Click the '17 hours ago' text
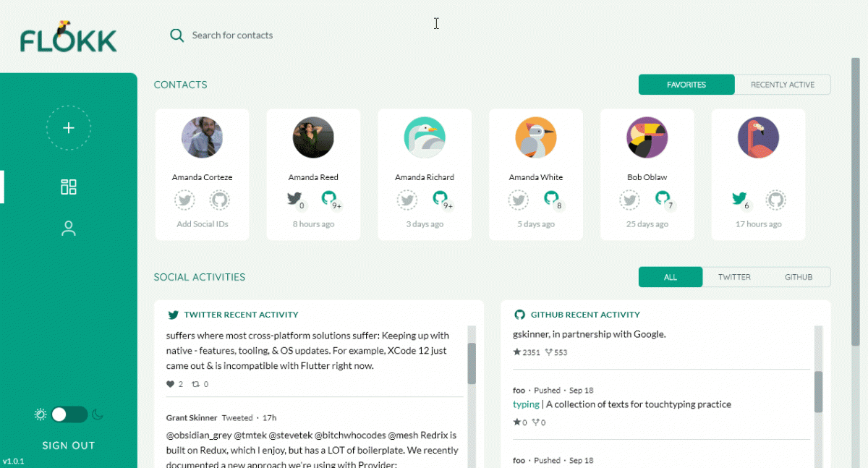The height and width of the screenshot is (468, 868). 758,224
